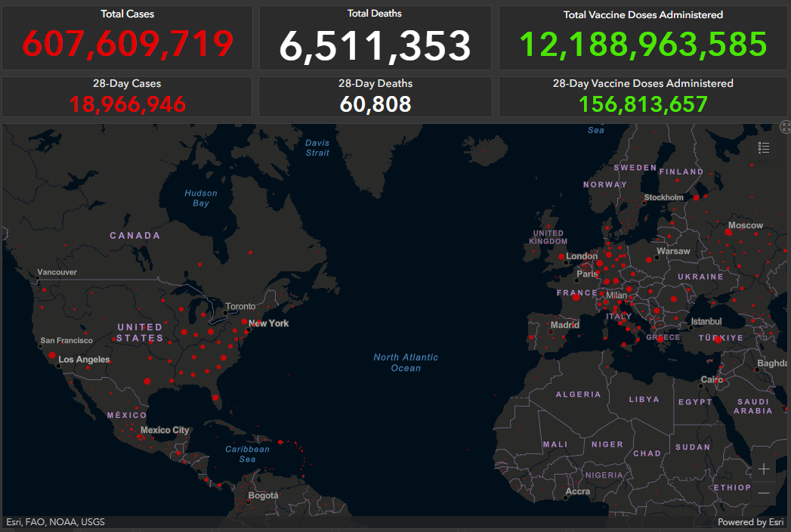Zoom out with the minus button

(x=764, y=493)
